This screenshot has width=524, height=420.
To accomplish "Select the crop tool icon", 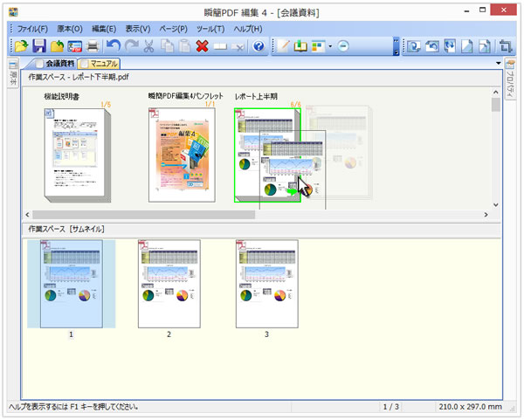I will pyautogui.click(x=506, y=46).
